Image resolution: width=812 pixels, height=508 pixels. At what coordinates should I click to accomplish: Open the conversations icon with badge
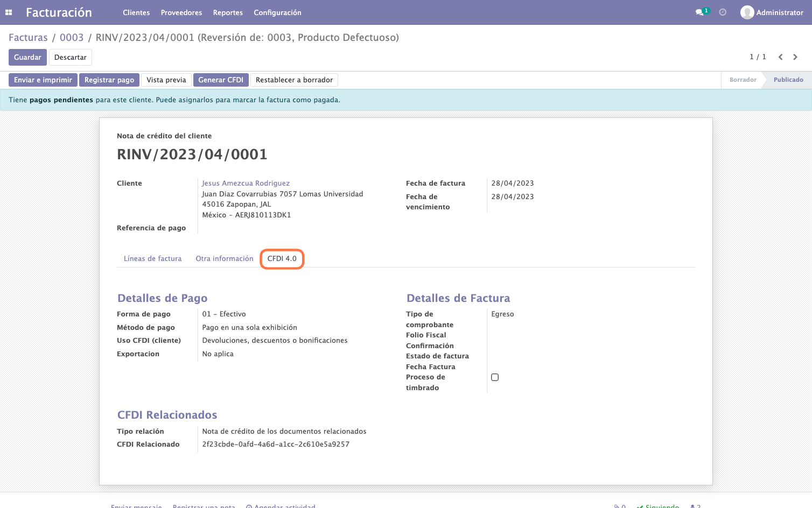(x=702, y=12)
